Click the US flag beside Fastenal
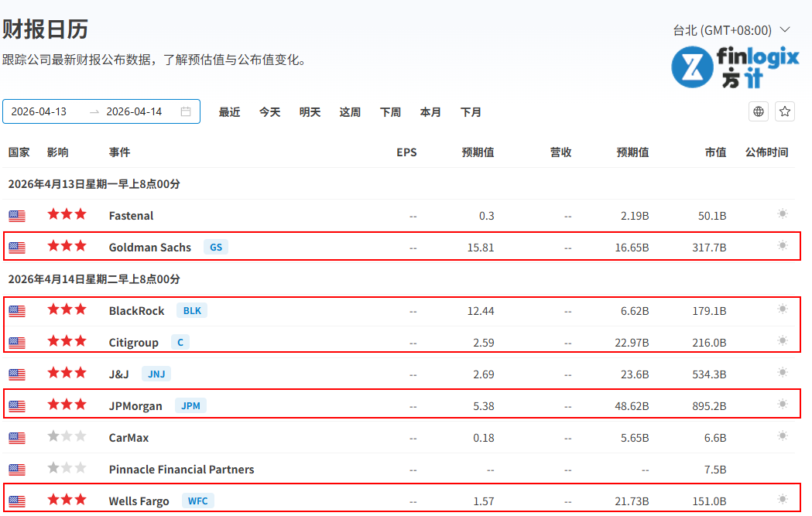The width and height of the screenshot is (812, 516). pos(17,216)
